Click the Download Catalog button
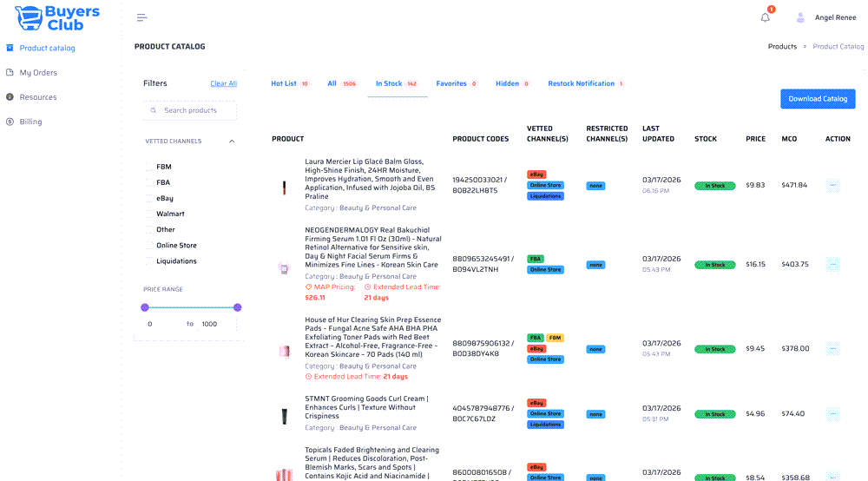This screenshot has width=868, height=481. click(818, 99)
